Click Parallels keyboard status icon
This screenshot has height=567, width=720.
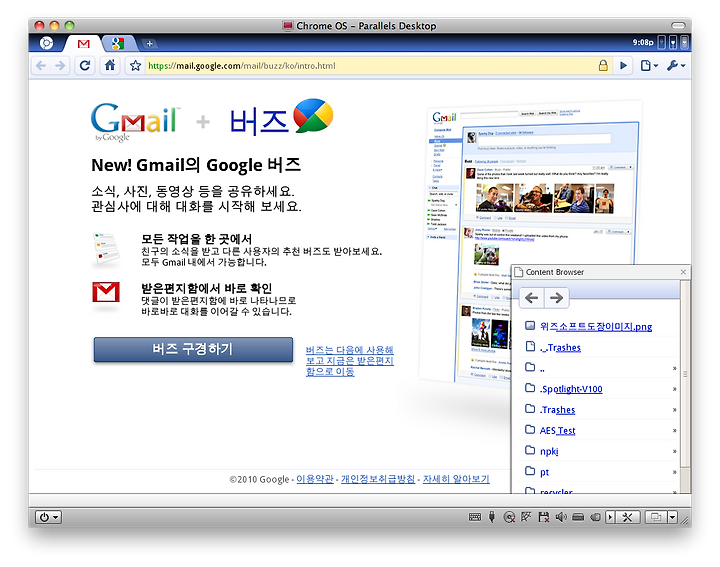(x=475, y=517)
